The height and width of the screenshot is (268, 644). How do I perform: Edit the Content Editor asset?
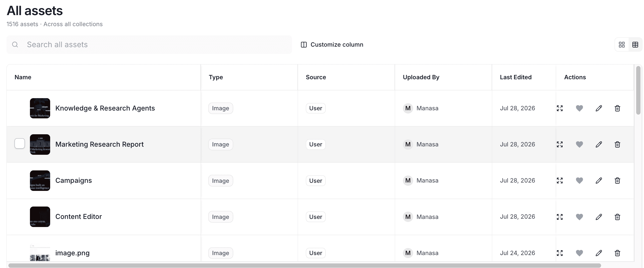[599, 217]
